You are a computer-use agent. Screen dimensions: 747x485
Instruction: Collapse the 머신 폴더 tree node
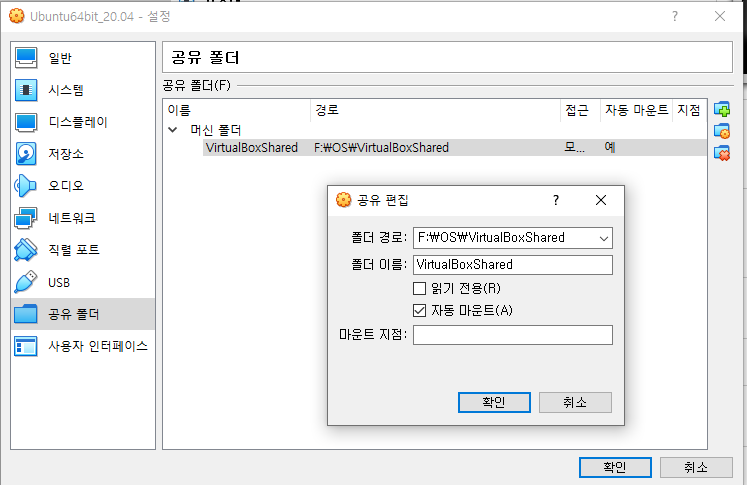click(173, 130)
